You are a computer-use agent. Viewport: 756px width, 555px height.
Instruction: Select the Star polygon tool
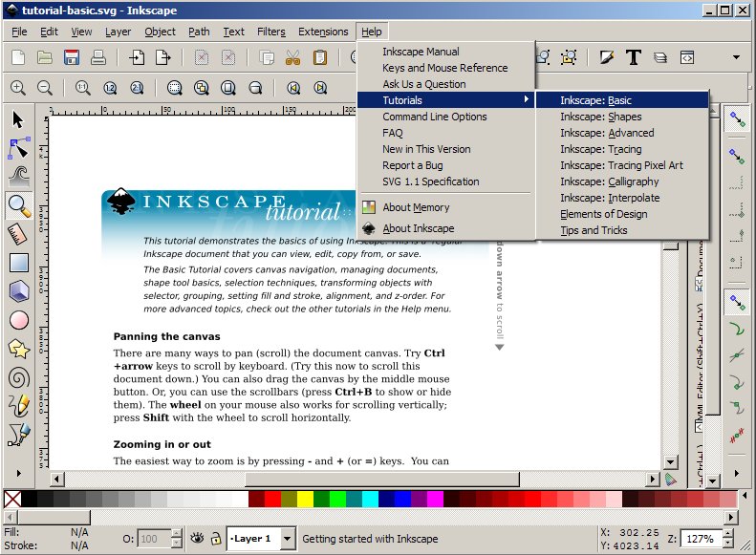(18, 350)
